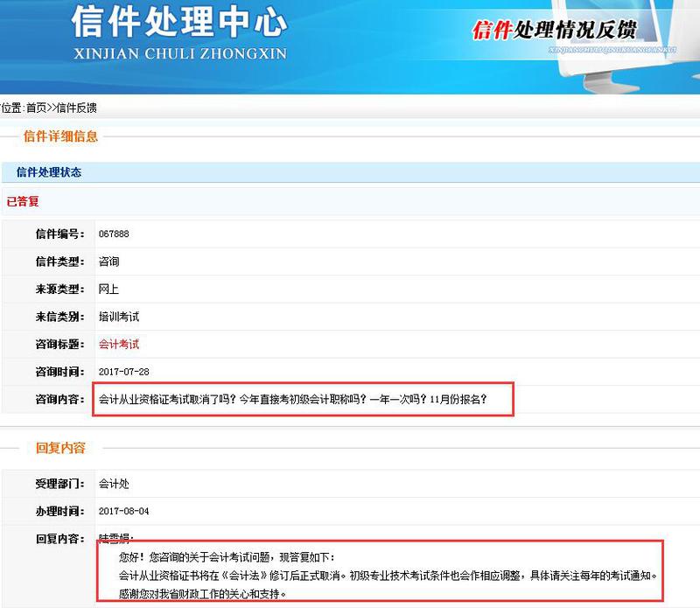Click the 信件处理状态 heading bar

49,172
